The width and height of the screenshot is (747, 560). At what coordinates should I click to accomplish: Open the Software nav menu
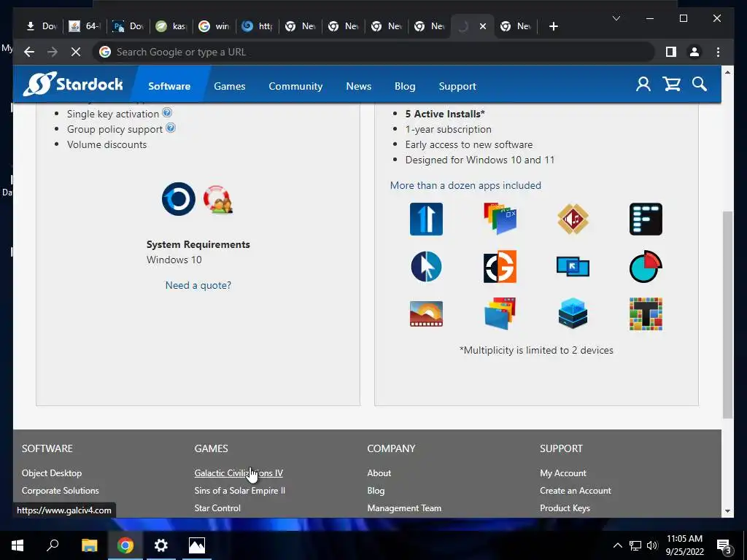169,86
